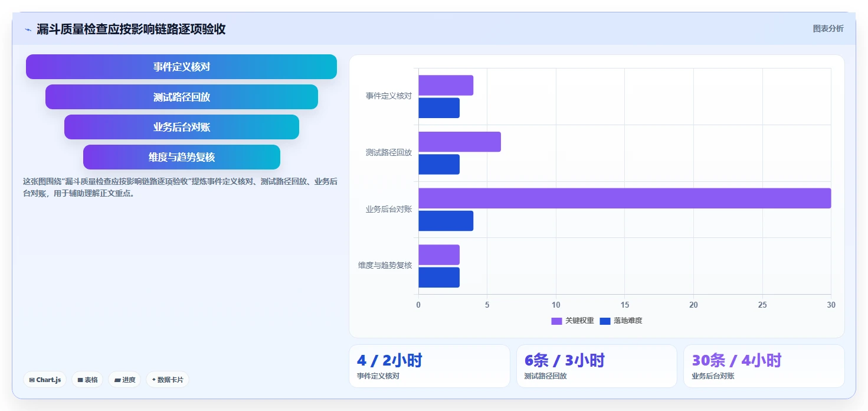The width and height of the screenshot is (868, 411).
Task: Click the purple 关键权重 bar for 事件定义核对
Action: point(446,85)
